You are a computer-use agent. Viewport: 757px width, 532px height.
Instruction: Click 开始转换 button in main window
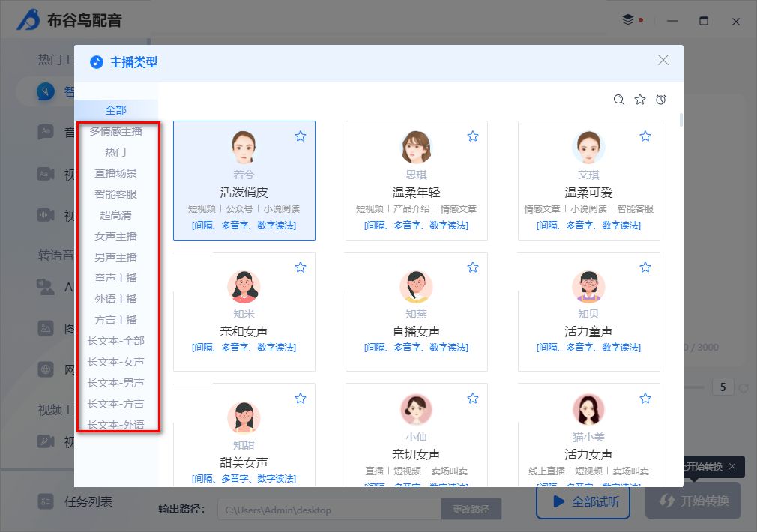[693, 501]
